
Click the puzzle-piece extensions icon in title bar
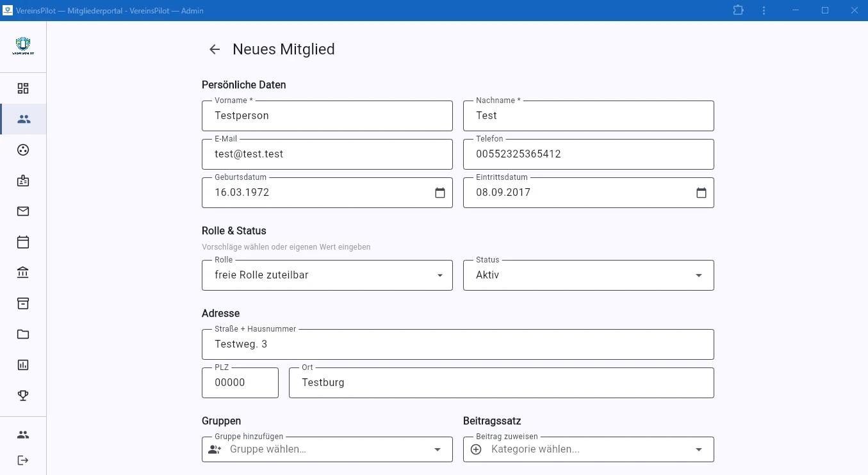(x=739, y=10)
